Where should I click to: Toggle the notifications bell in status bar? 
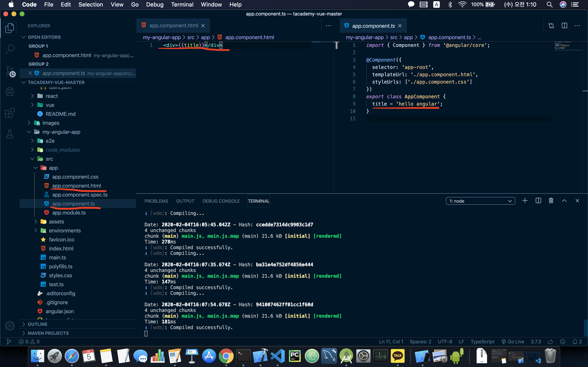click(575, 342)
